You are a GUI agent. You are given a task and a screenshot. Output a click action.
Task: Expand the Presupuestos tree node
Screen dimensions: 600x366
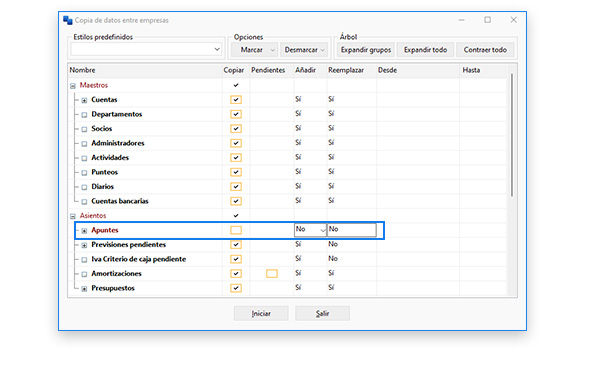84,289
